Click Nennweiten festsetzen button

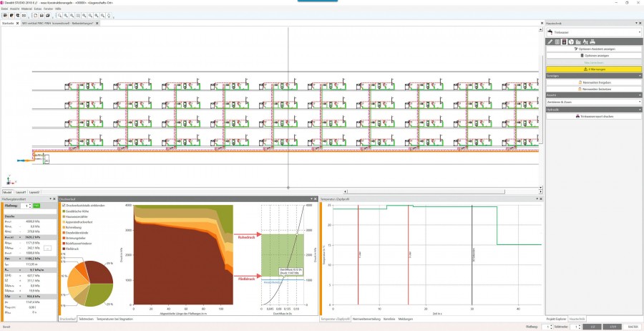594,89
